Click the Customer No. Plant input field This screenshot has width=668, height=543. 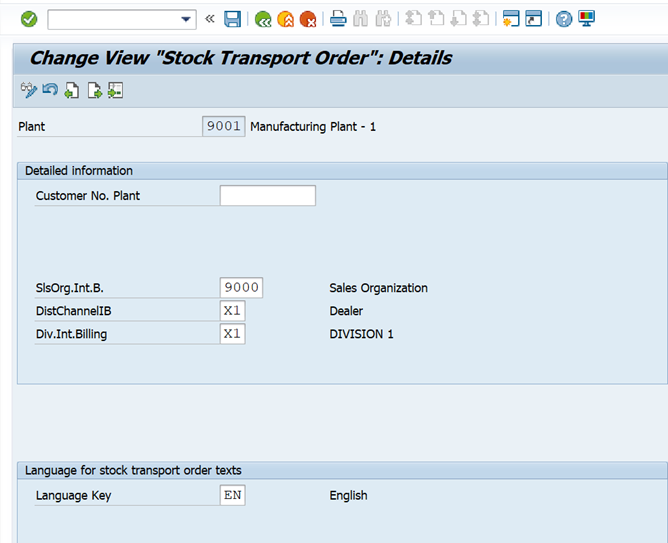pyautogui.click(x=268, y=195)
